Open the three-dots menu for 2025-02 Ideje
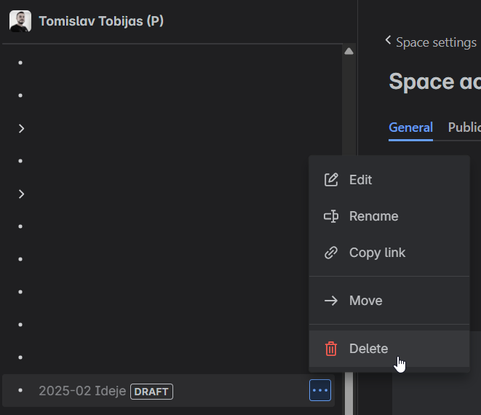The width and height of the screenshot is (481, 415). click(x=320, y=390)
